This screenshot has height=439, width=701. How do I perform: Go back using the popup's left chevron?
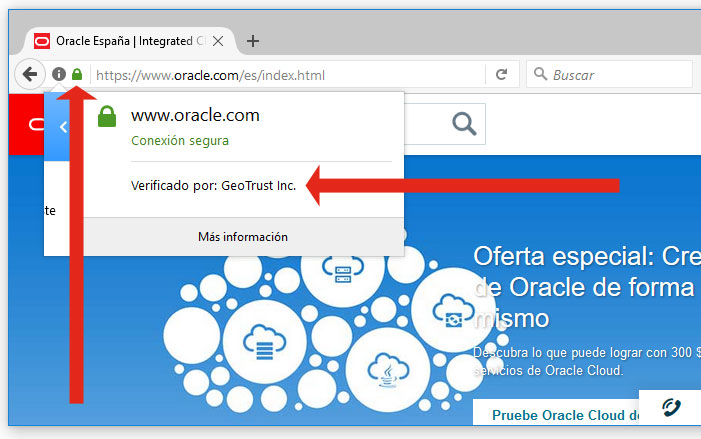pyautogui.click(x=63, y=127)
